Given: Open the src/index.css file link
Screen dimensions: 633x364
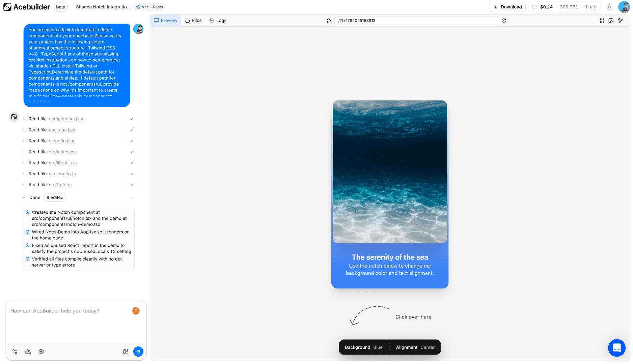Looking at the screenshot, I should pos(62,152).
